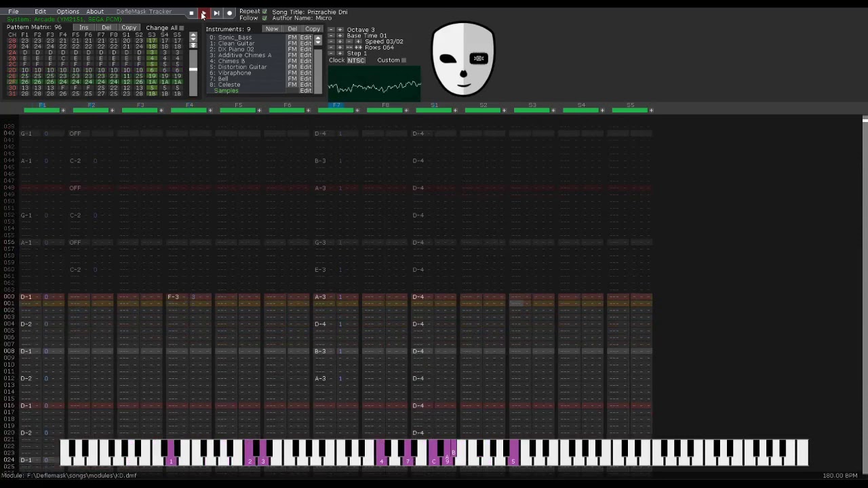The height and width of the screenshot is (488, 868).
Task: Toggle the Repeat checkbox
Action: 264,12
